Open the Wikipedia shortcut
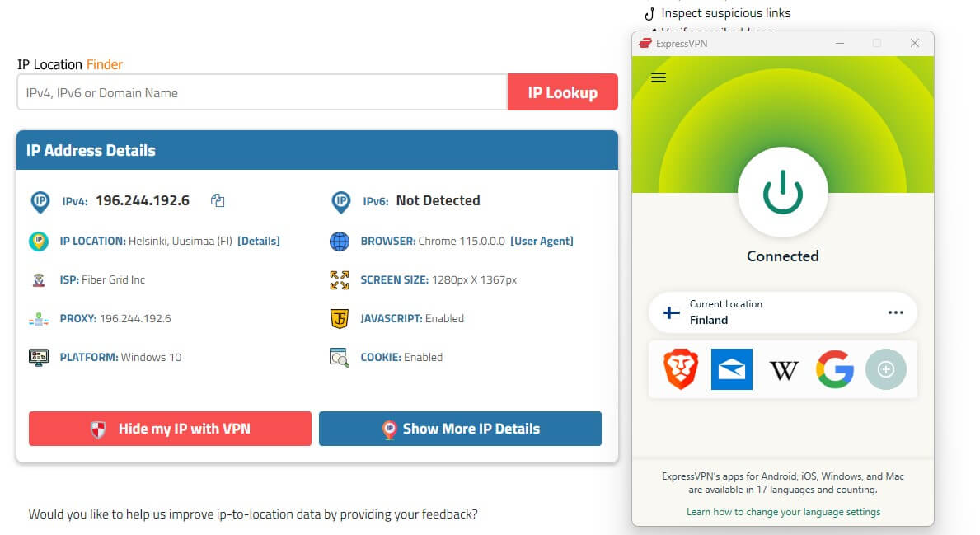Screen dimensions: 980x535 coord(783,370)
